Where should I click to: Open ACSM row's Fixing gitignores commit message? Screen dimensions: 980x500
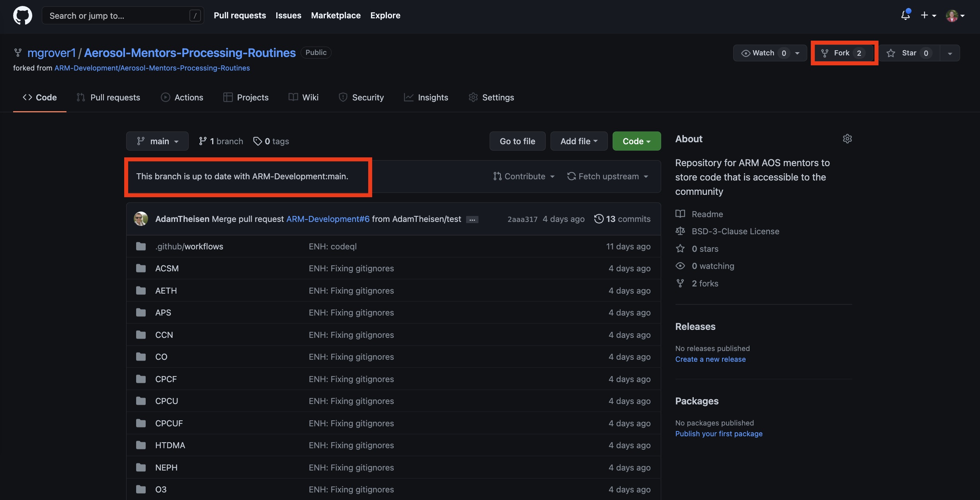tap(351, 268)
